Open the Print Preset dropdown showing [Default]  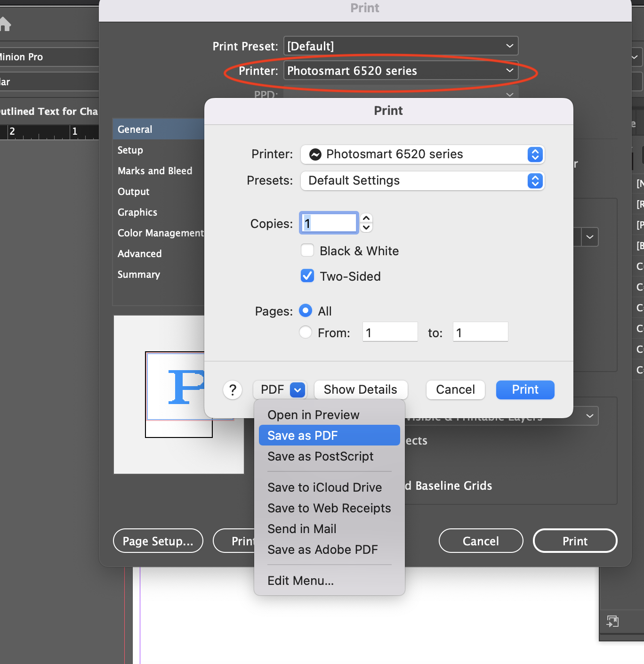[x=400, y=46]
